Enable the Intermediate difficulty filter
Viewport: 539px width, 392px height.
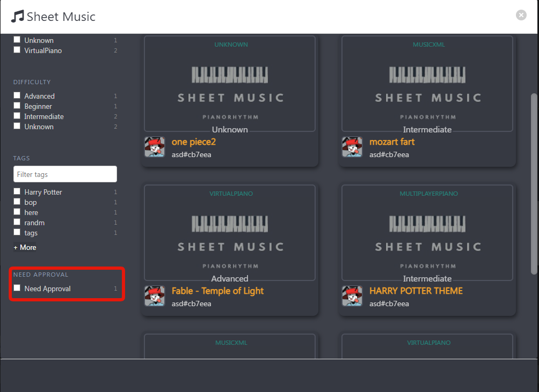click(x=17, y=116)
